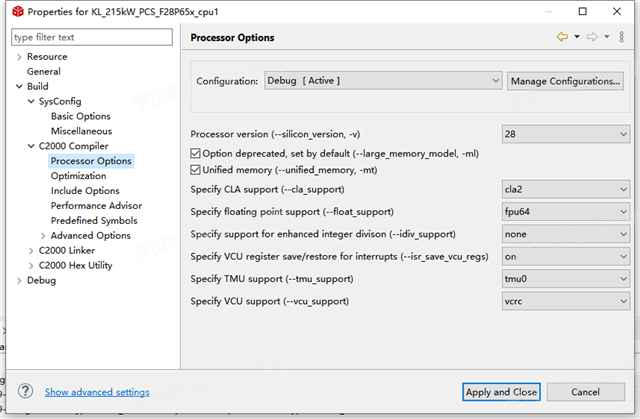Select General in the tree
The image size is (640, 419).
click(44, 71)
